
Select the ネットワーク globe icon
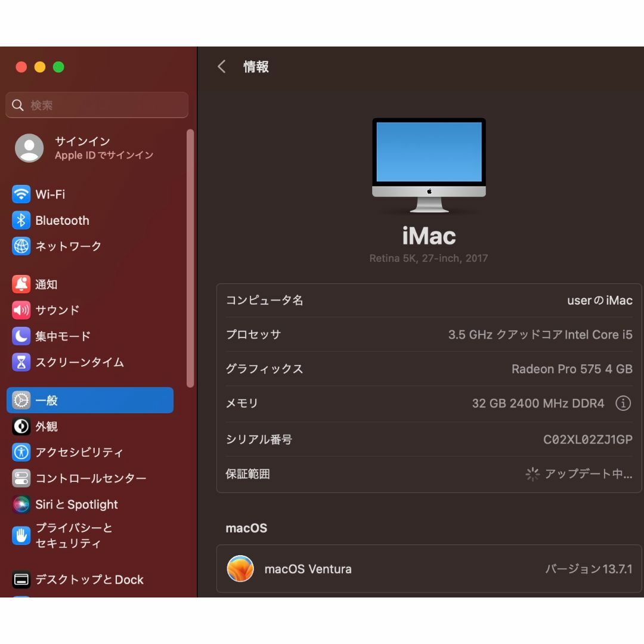[x=21, y=246]
